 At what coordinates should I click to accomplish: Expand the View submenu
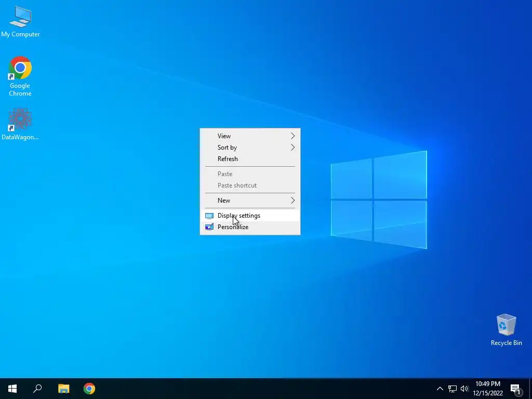tap(250, 136)
